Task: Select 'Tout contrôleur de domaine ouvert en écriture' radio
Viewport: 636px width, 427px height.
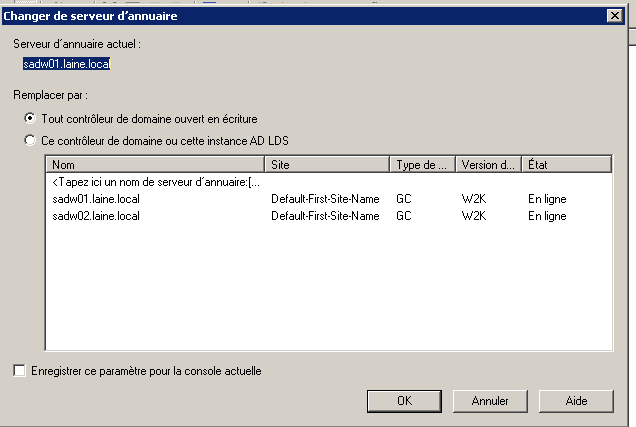Action: [x=30, y=118]
